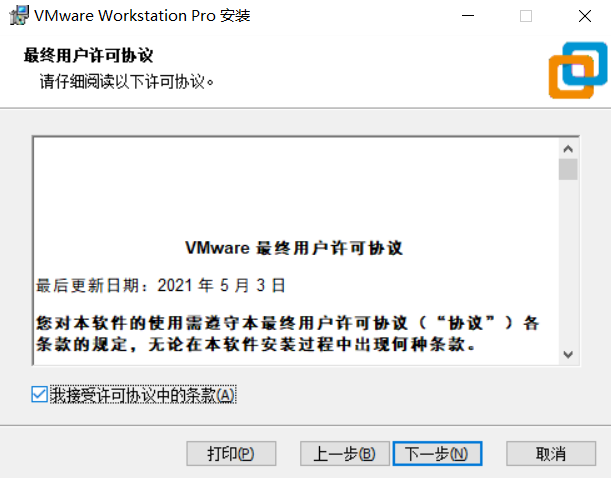Viewport: 611px width, 478px height.
Task: Click the 打印(P) button
Action: [x=231, y=453]
